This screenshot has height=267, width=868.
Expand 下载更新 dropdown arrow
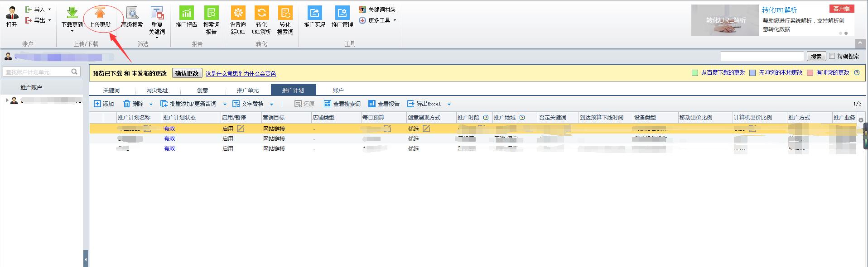click(x=72, y=32)
